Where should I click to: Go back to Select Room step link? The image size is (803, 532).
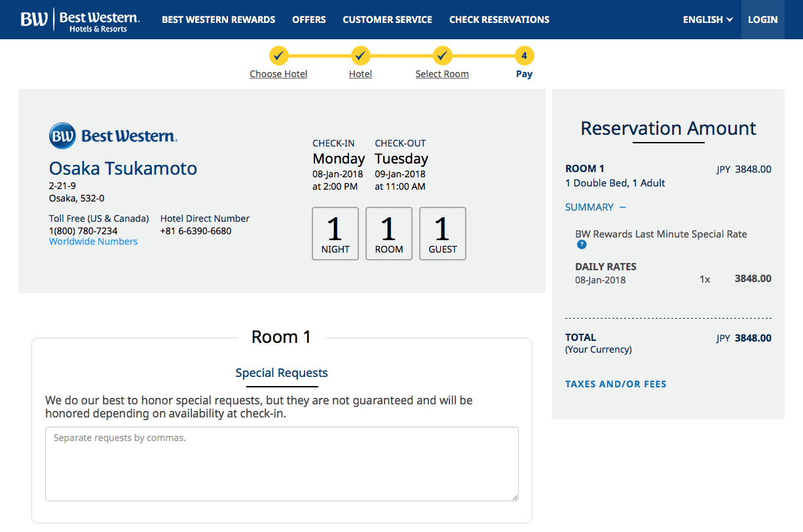coord(442,74)
